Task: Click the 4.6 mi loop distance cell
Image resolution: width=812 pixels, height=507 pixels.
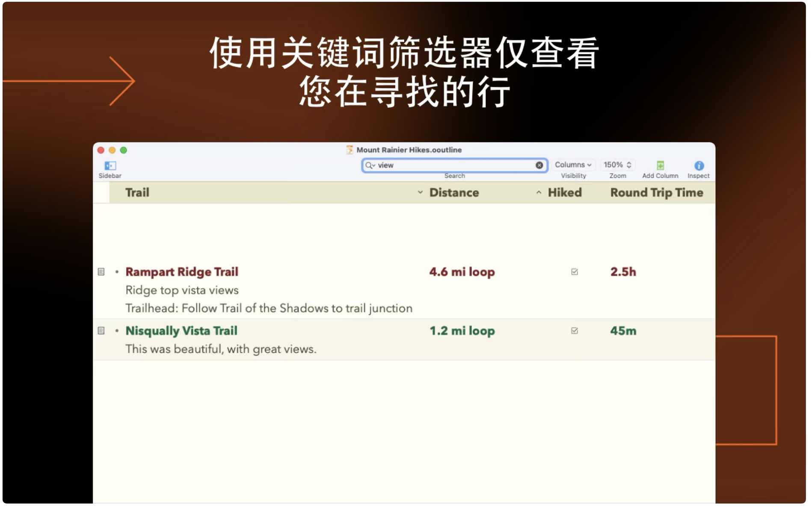Action: click(x=462, y=272)
